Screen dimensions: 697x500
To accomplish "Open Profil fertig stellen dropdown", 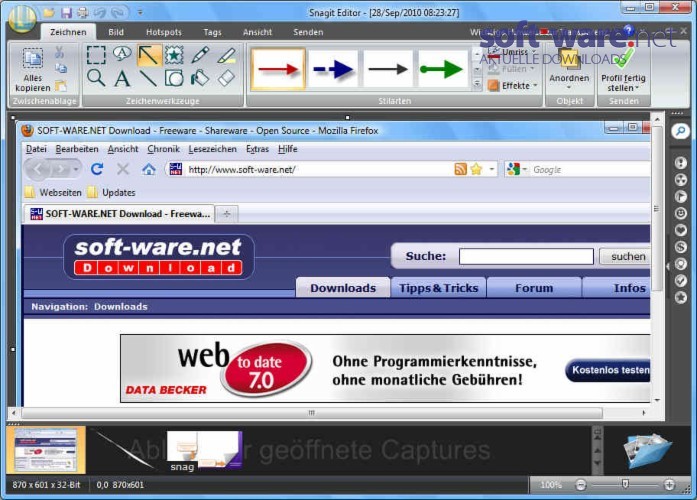I will point(623,70).
